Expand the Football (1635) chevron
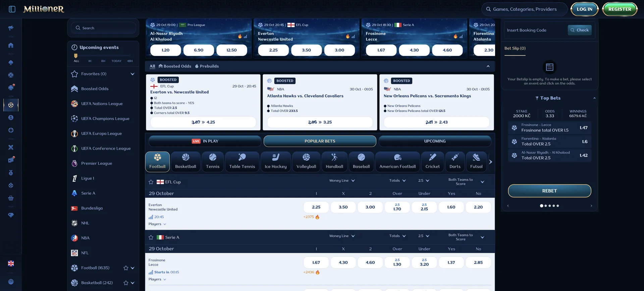644x291 pixels. 132,268
